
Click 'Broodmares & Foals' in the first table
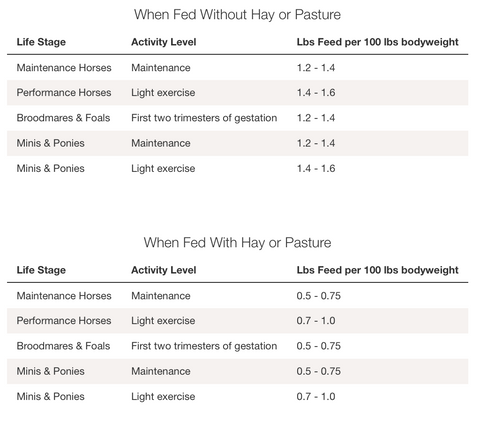point(63,118)
